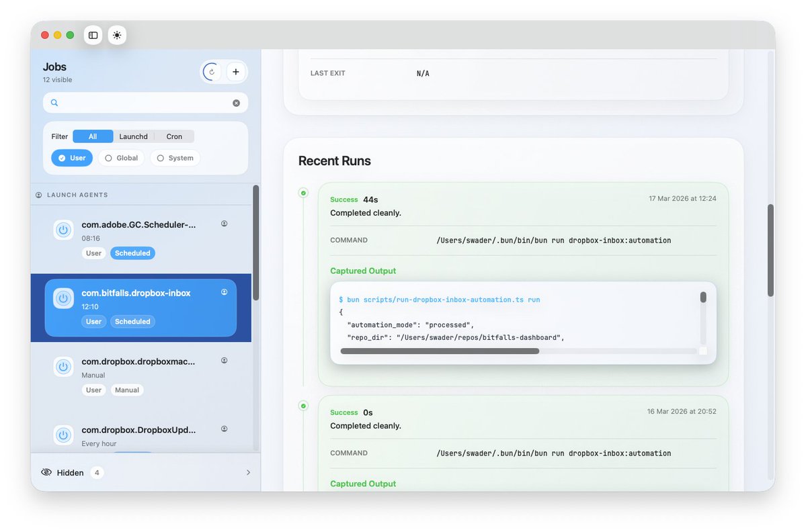
Task: Click Scheduled tag on com.bitfalls.dropbox-inbox
Action: coord(132,322)
